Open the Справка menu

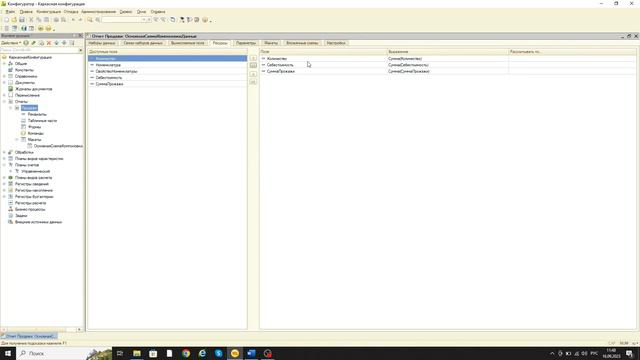click(x=158, y=12)
